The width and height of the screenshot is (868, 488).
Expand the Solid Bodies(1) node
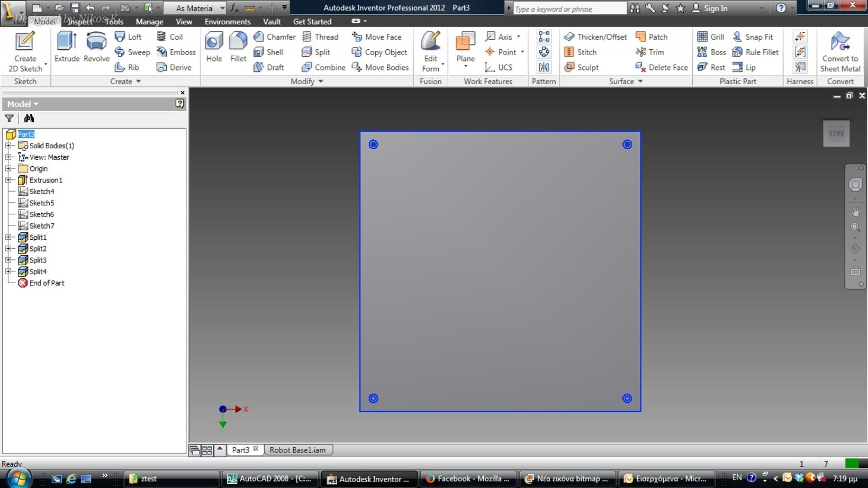(x=8, y=146)
